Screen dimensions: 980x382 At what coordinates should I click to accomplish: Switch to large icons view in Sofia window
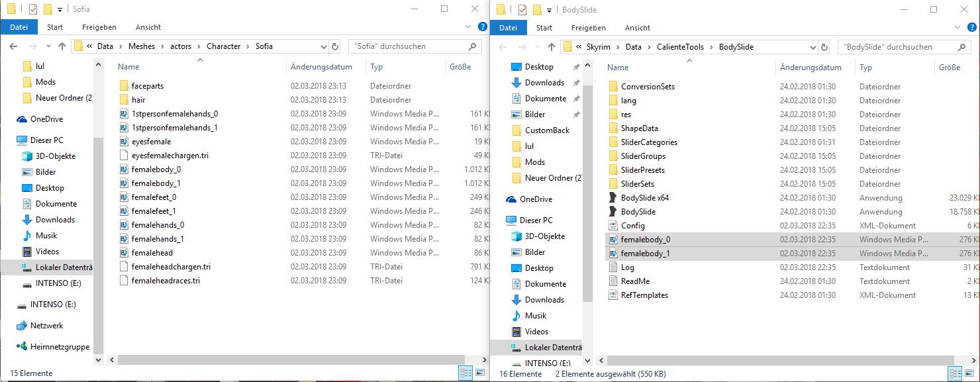click(x=479, y=373)
